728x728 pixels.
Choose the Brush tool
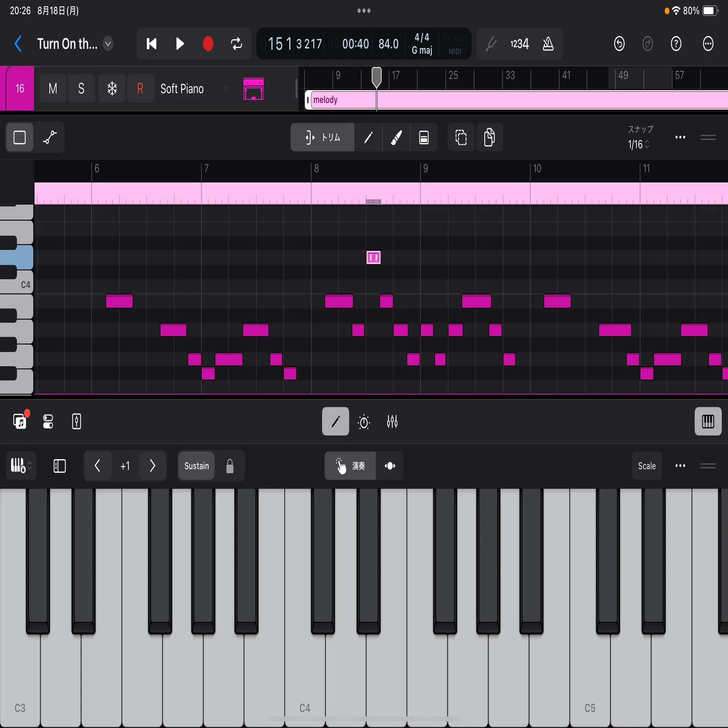396,137
